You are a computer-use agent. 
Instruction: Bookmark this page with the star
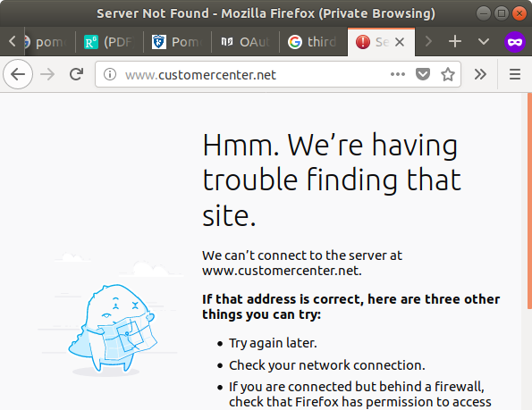[448, 74]
